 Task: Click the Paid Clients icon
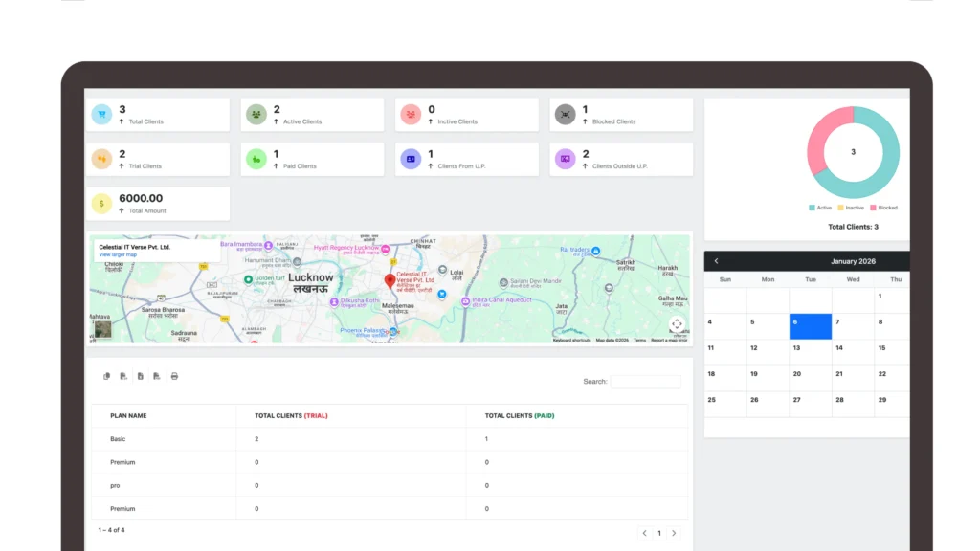click(256, 160)
